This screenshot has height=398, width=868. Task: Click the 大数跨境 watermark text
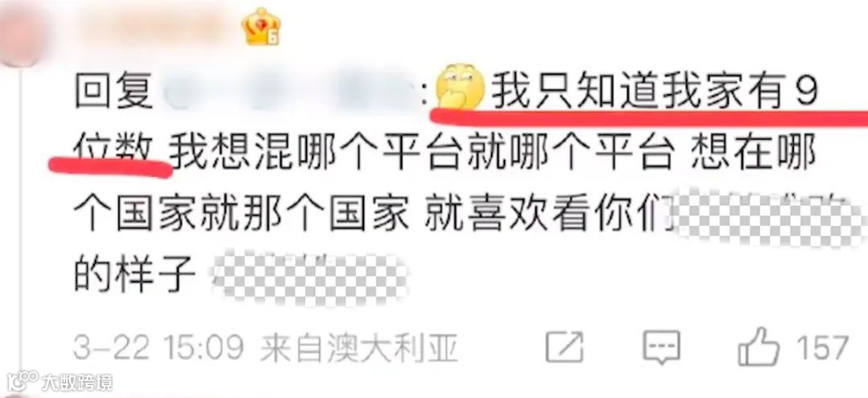pyautogui.click(x=77, y=383)
